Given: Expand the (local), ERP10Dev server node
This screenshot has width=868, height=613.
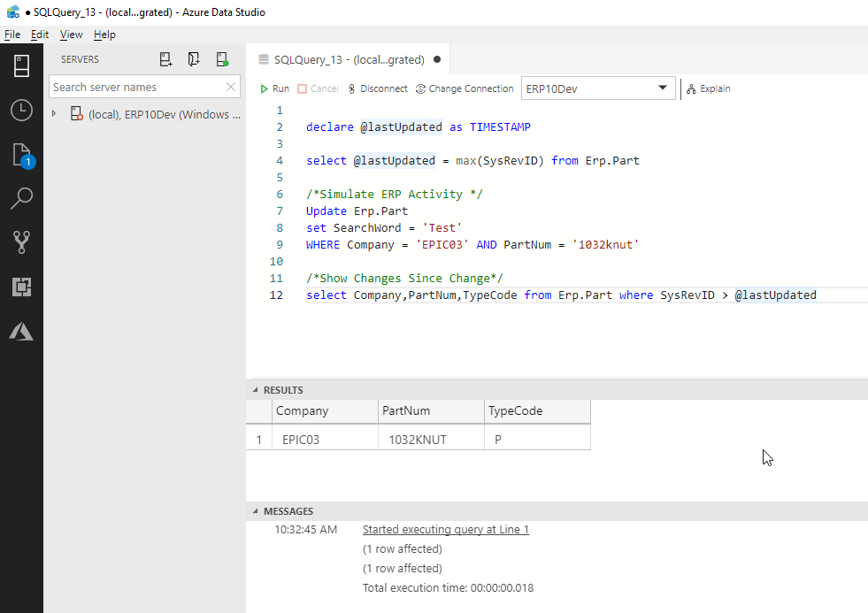Looking at the screenshot, I should tap(54, 113).
